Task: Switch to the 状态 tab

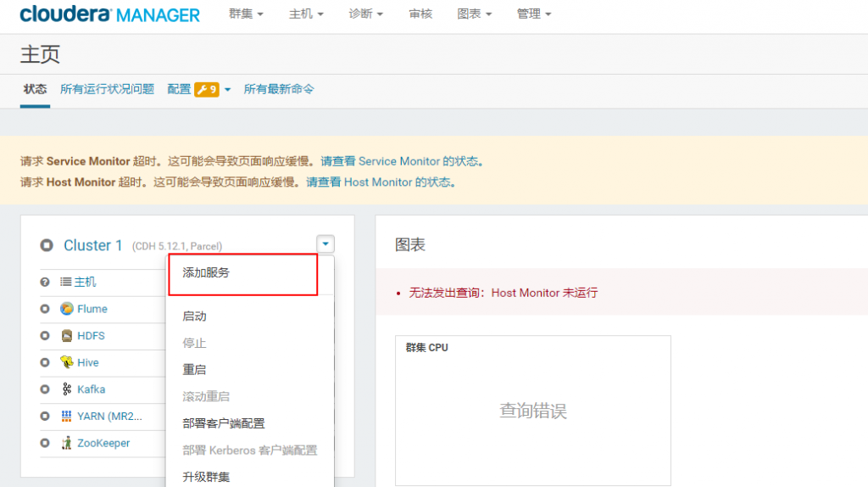Action: pyautogui.click(x=35, y=89)
